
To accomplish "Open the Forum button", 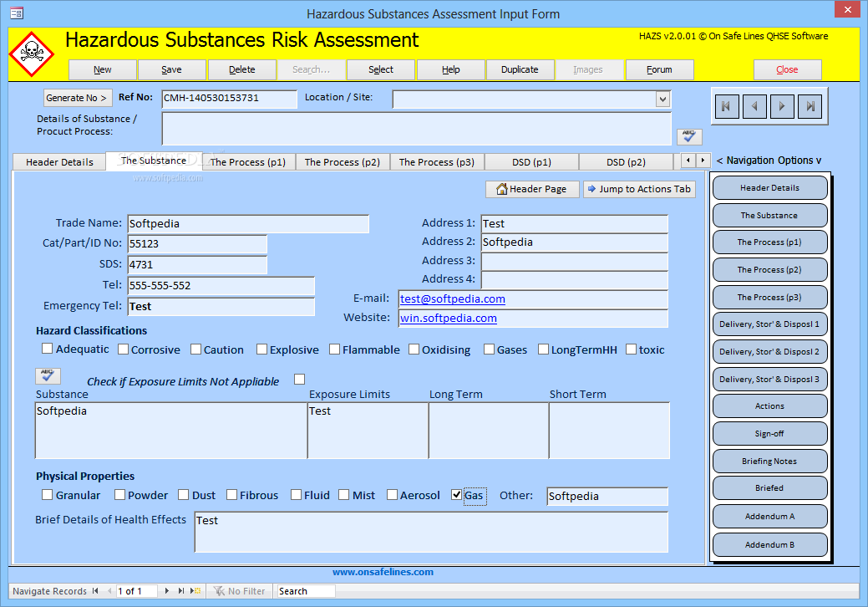I will (659, 69).
